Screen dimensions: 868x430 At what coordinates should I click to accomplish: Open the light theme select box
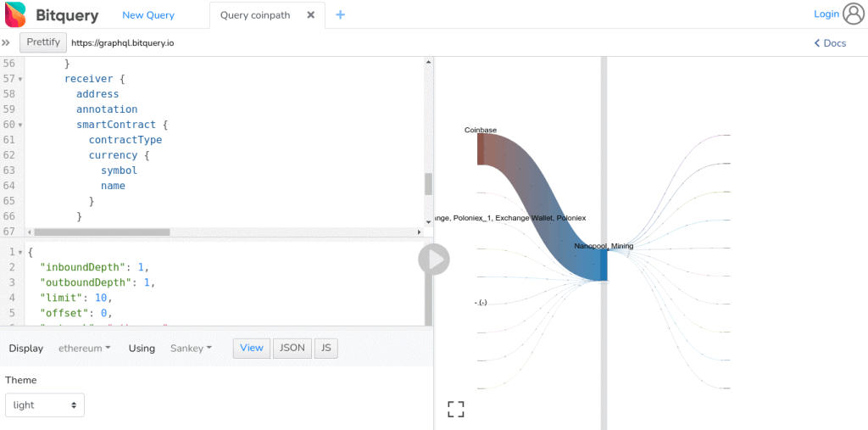click(45, 405)
